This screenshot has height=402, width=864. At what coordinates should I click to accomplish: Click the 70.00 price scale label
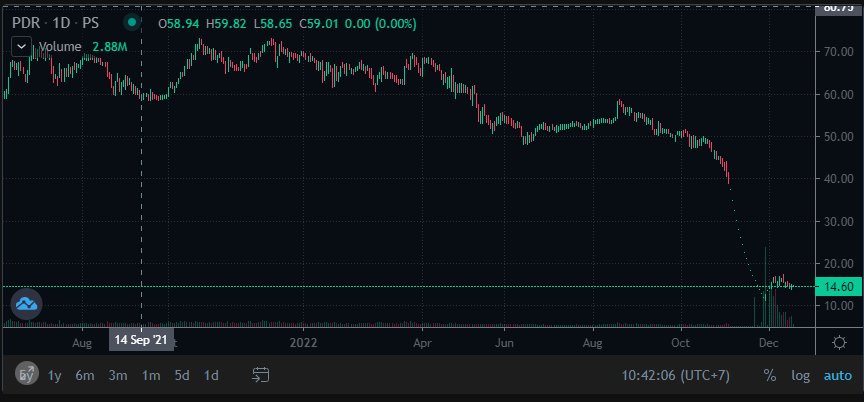click(839, 52)
